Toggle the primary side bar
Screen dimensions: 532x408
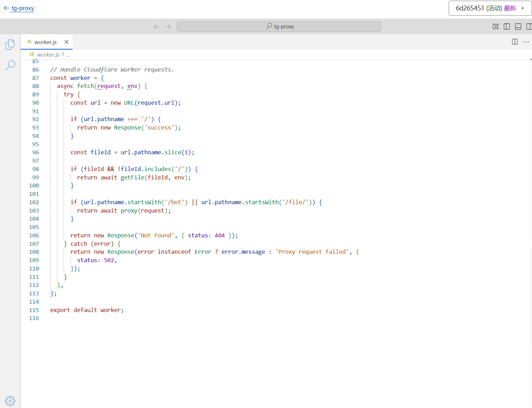(x=507, y=27)
